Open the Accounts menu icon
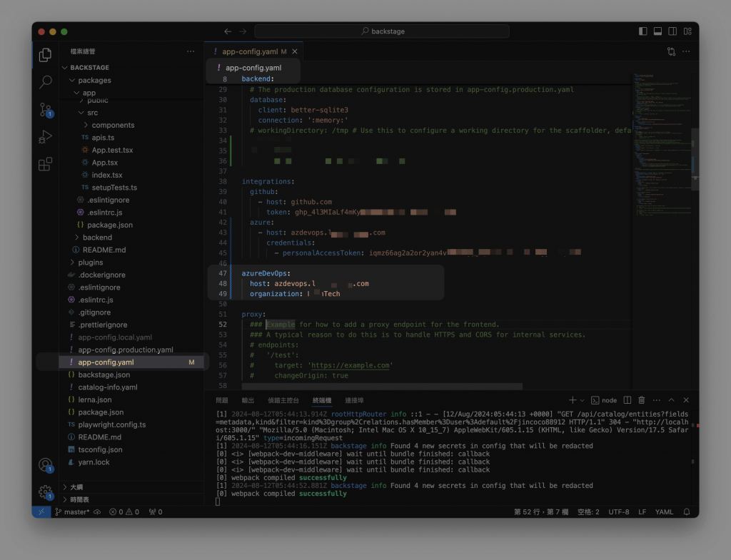Image resolution: width=731 pixels, height=560 pixels. [45, 465]
